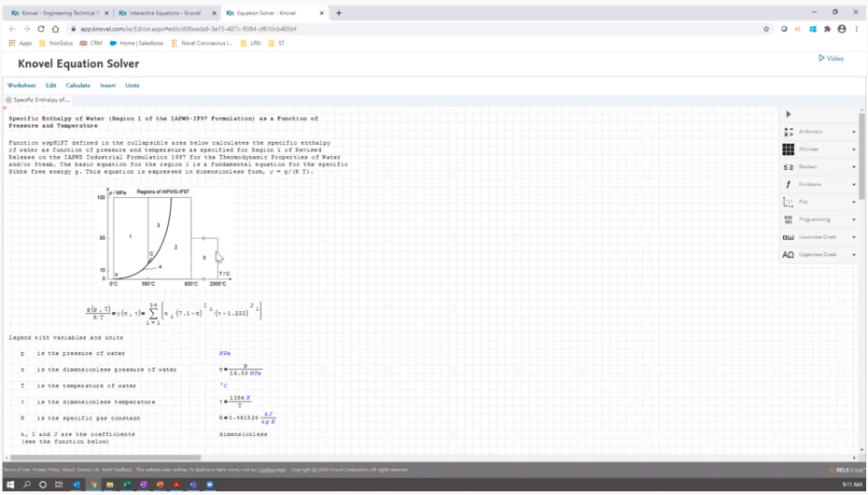Viewport: 868px width, 495px height.
Task: Click the Arithmetic operators icon
Action: (789, 132)
